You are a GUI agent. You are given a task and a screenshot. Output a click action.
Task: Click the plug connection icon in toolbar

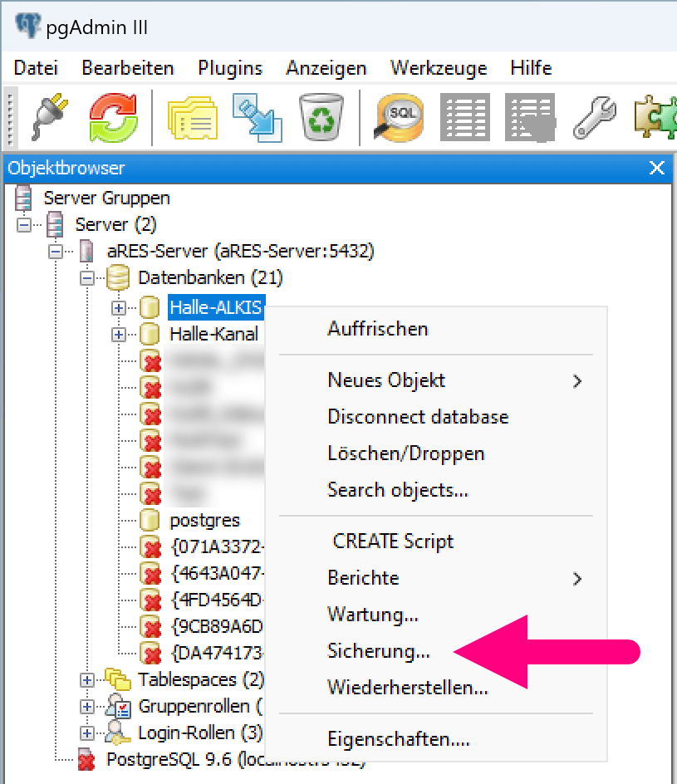[x=50, y=118]
